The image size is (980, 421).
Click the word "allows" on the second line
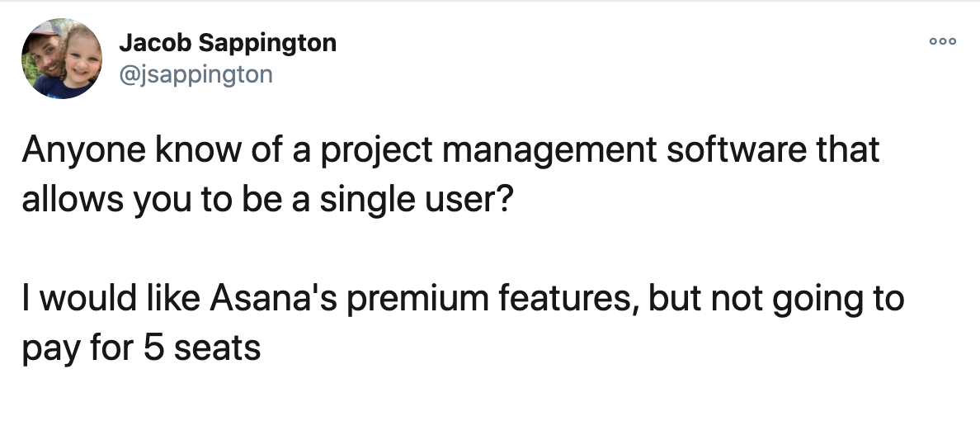(73, 200)
